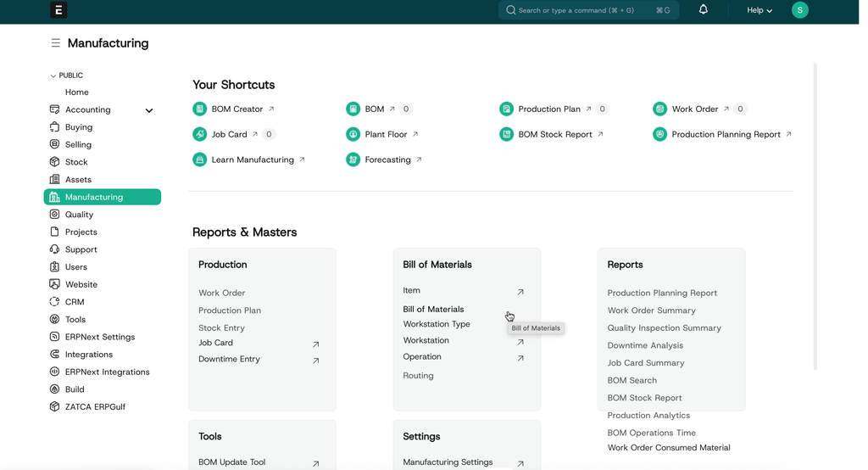Click the Support headset icon
868x470 pixels.
[x=54, y=249]
